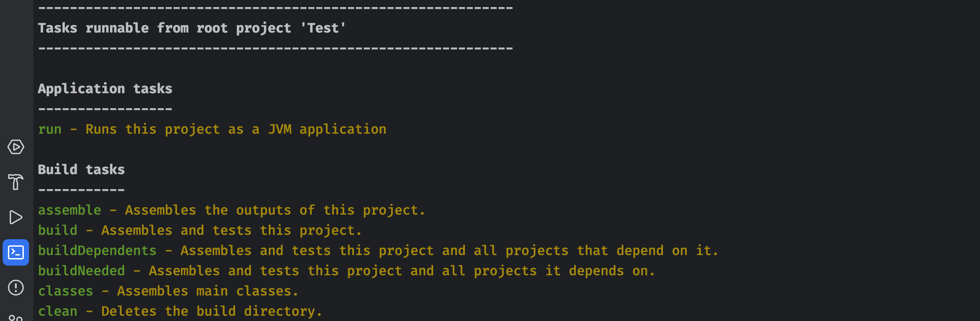980x321 pixels.
Task: Click the 'Build tasks' heading
Action: coord(81,170)
